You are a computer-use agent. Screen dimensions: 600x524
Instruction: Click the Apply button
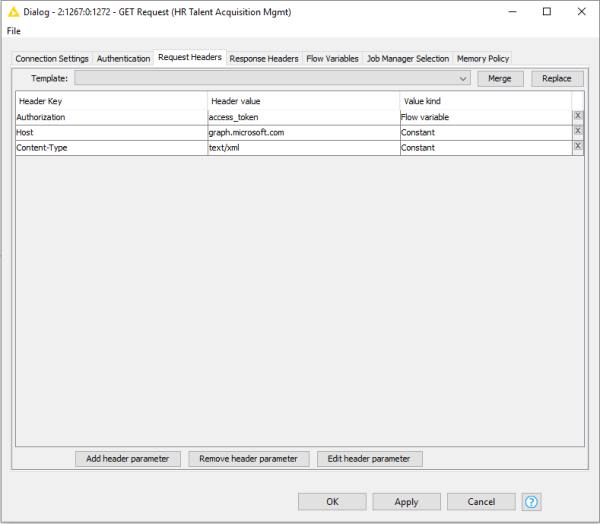406,501
